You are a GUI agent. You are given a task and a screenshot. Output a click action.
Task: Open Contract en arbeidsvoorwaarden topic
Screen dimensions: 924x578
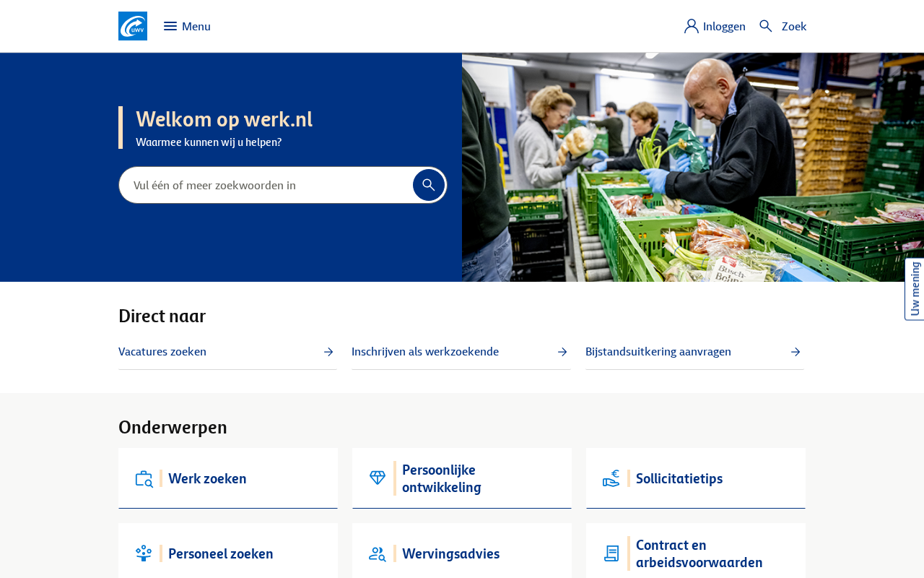point(696,552)
